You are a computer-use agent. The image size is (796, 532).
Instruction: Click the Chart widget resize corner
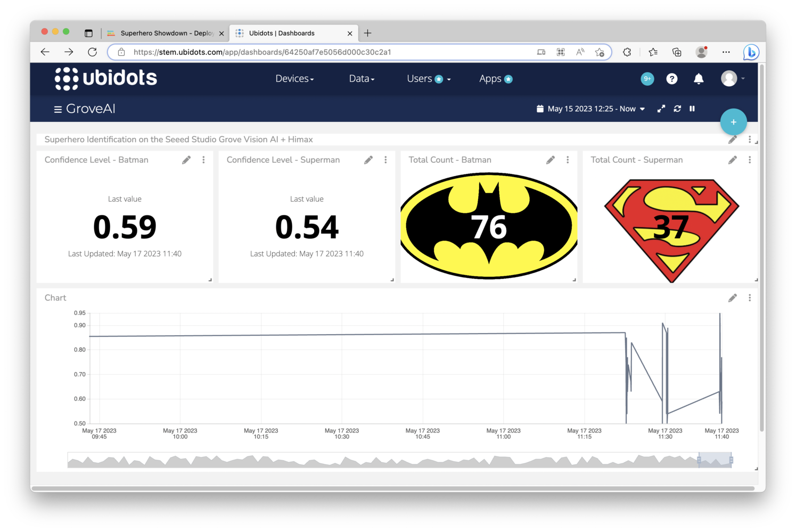click(x=756, y=469)
